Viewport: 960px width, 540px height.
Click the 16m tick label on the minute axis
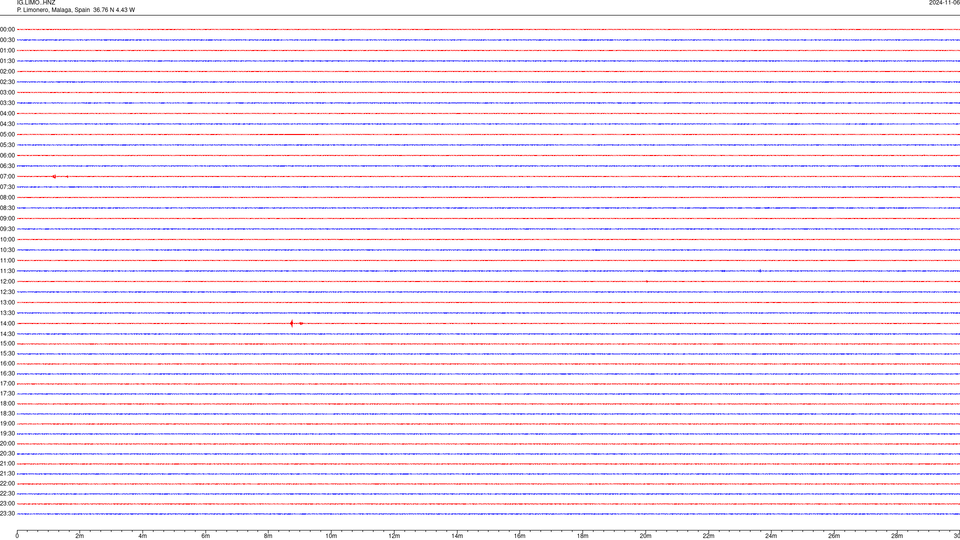click(x=520, y=536)
